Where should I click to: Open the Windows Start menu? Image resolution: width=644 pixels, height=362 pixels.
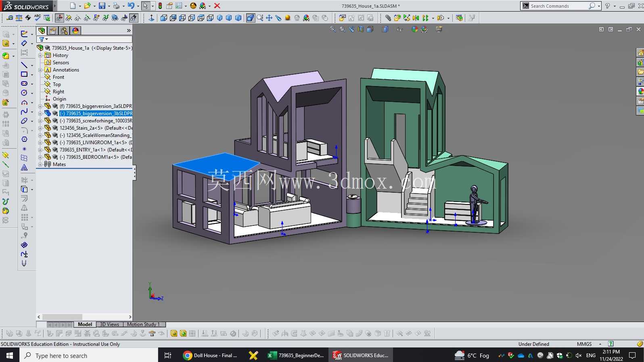(10, 356)
